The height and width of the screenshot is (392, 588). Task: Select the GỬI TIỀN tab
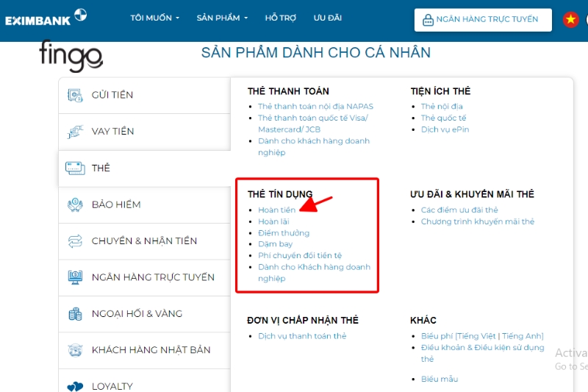click(x=144, y=96)
